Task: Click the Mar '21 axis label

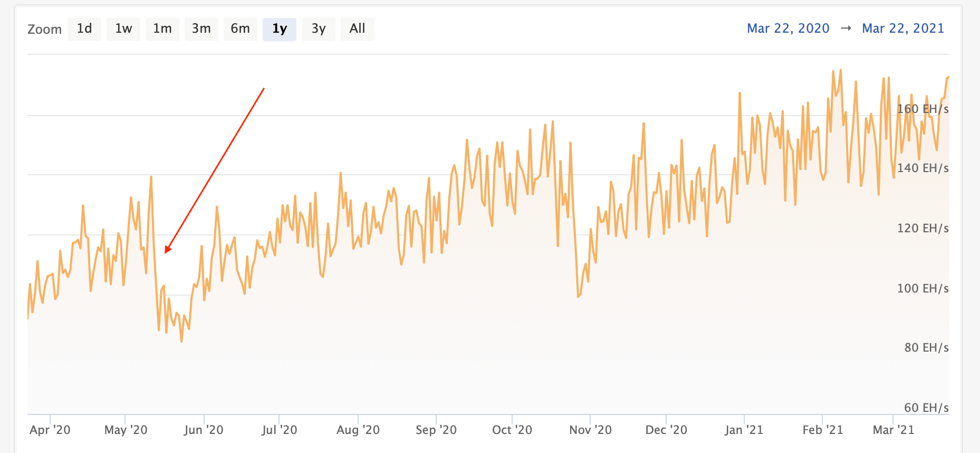Action: point(893,430)
